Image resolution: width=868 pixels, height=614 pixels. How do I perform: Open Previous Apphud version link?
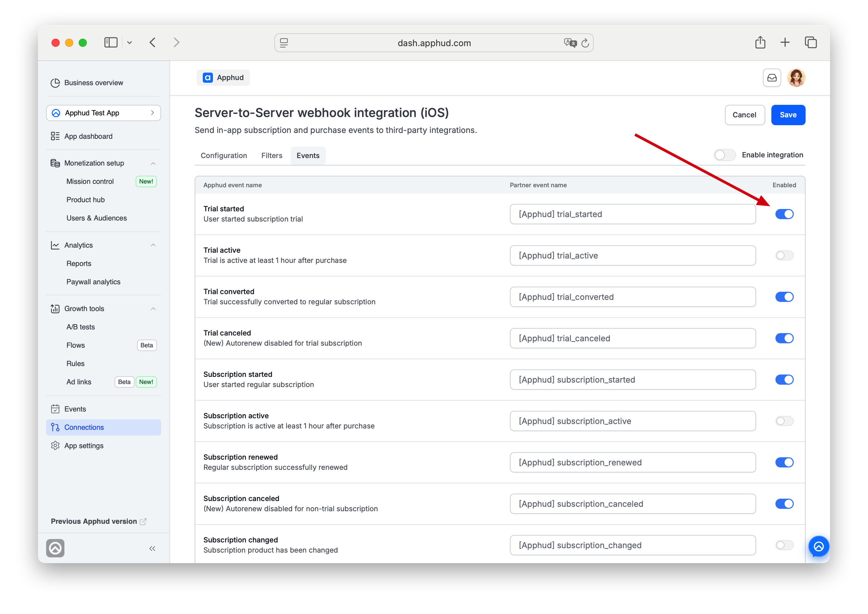(98, 521)
